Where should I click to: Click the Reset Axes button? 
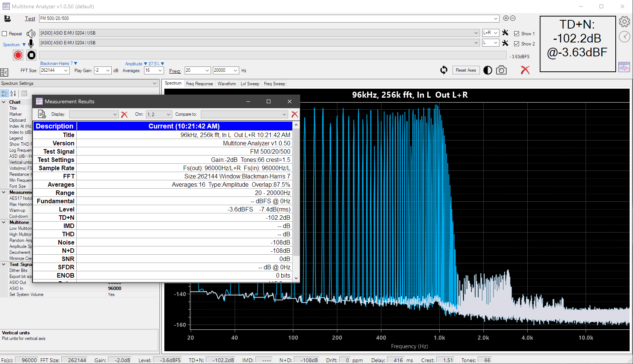(466, 70)
